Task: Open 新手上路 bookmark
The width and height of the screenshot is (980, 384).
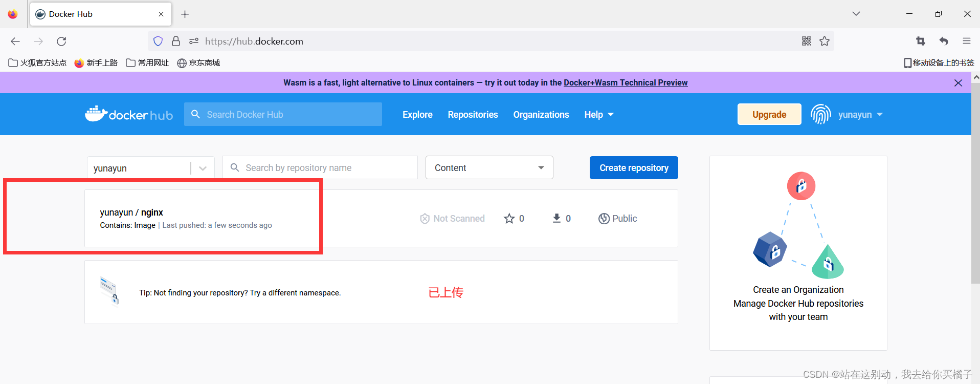Action: click(96, 63)
